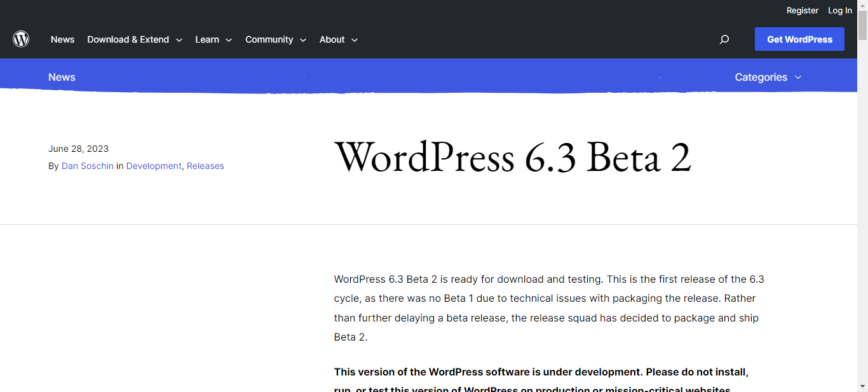Click scrollbar down arrow
Viewport: 868px width, 392px height.
tap(862, 386)
